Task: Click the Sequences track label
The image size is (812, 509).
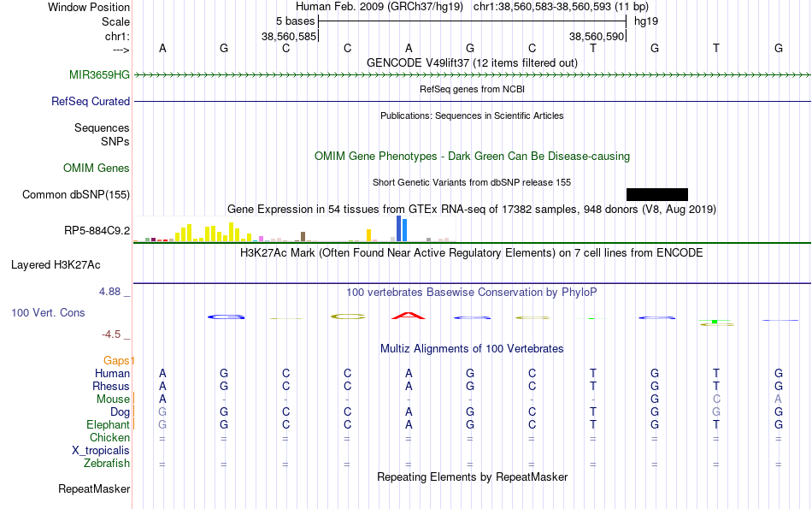Action: [102, 128]
